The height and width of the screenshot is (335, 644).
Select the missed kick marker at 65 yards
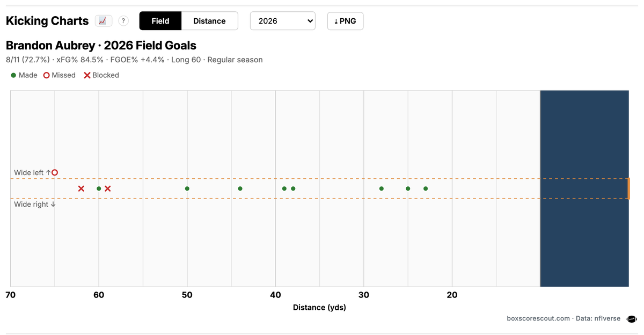pyautogui.click(x=55, y=172)
